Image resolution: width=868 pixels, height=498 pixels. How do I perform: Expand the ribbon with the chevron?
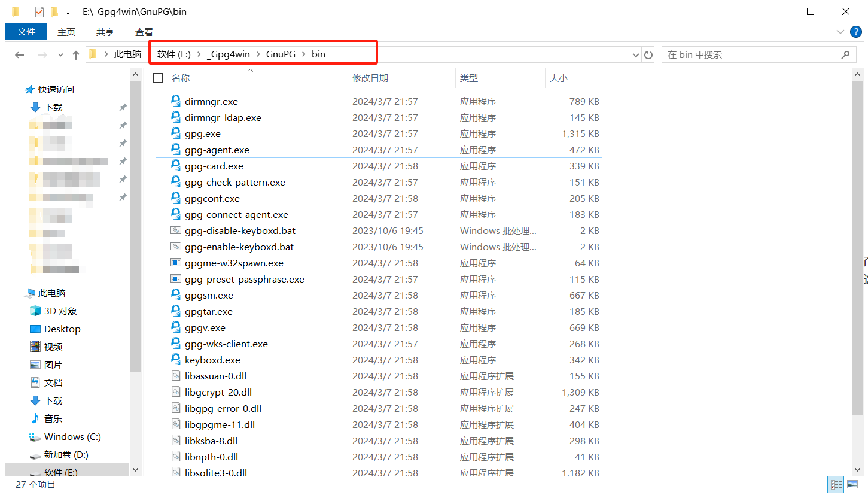[840, 32]
